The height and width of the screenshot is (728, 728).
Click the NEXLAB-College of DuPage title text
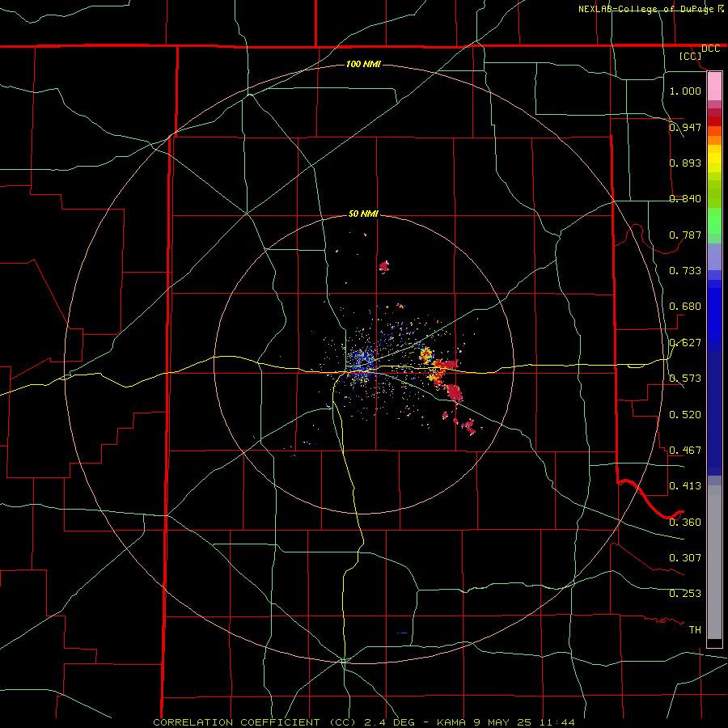[x=645, y=9]
